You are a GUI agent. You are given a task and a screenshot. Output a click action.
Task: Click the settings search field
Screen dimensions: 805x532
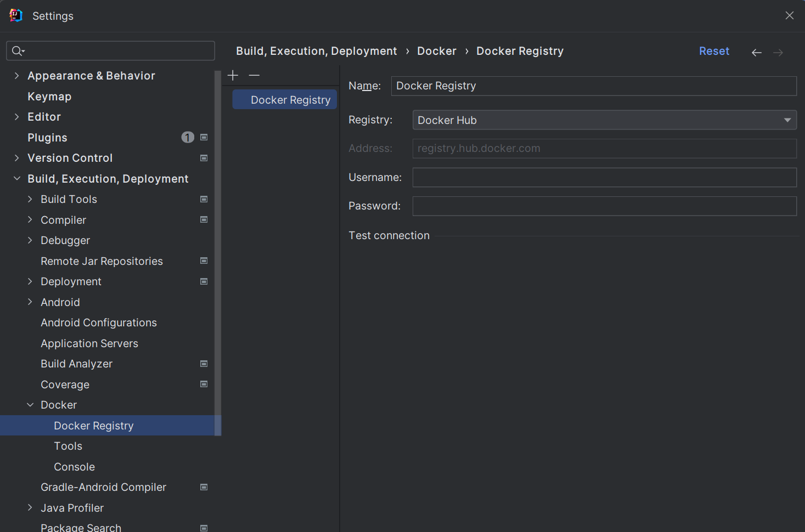(x=110, y=51)
